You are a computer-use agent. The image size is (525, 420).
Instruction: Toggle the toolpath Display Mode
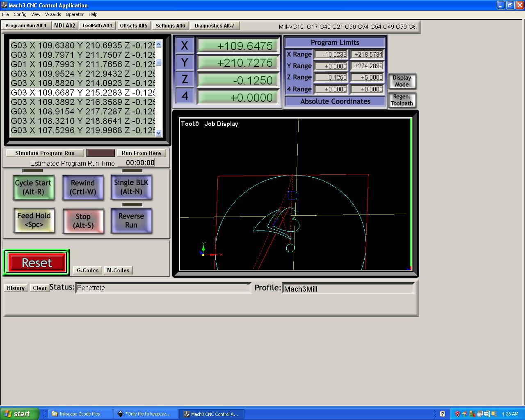[x=402, y=81]
